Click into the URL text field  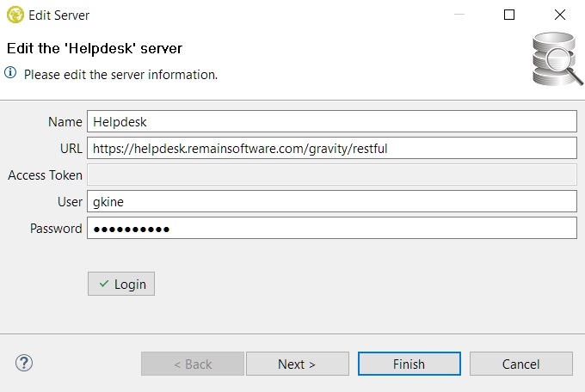point(331,148)
